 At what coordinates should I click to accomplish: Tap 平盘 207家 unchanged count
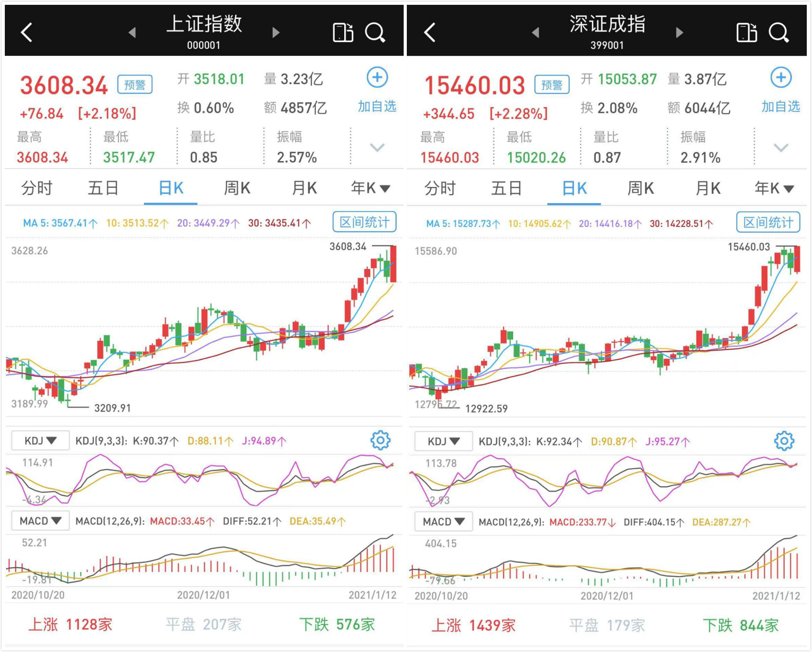point(204,624)
